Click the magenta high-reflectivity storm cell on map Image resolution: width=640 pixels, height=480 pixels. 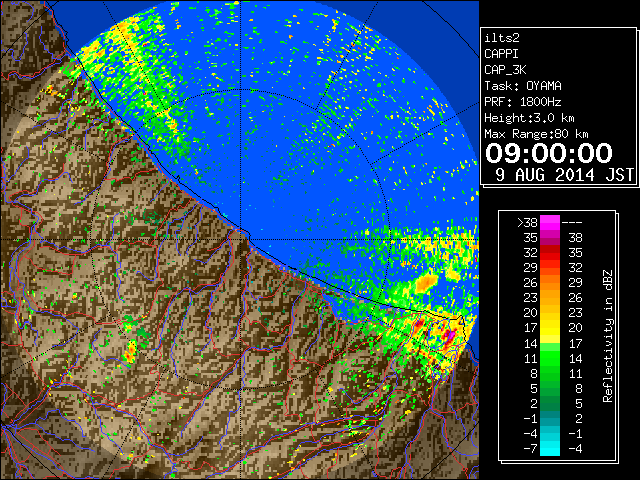pos(449,336)
